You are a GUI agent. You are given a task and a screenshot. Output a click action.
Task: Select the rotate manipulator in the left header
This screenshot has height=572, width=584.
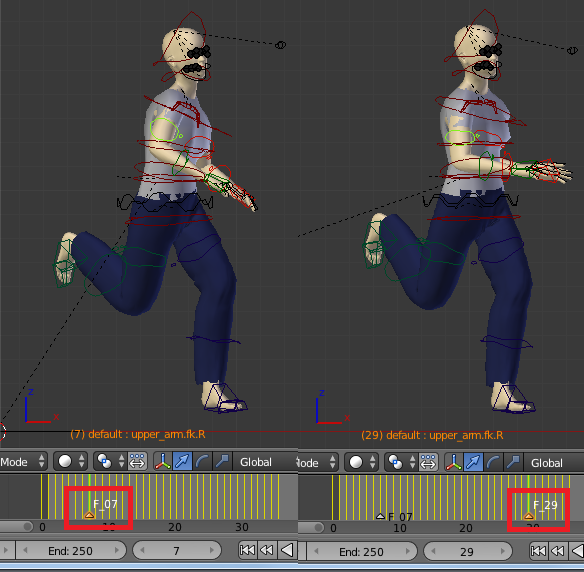(x=202, y=462)
